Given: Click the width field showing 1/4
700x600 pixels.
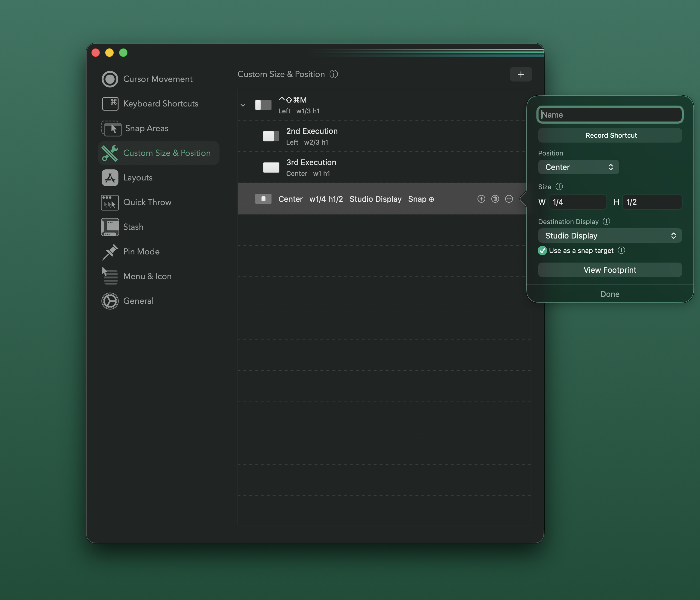Looking at the screenshot, I should click(577, 202).
